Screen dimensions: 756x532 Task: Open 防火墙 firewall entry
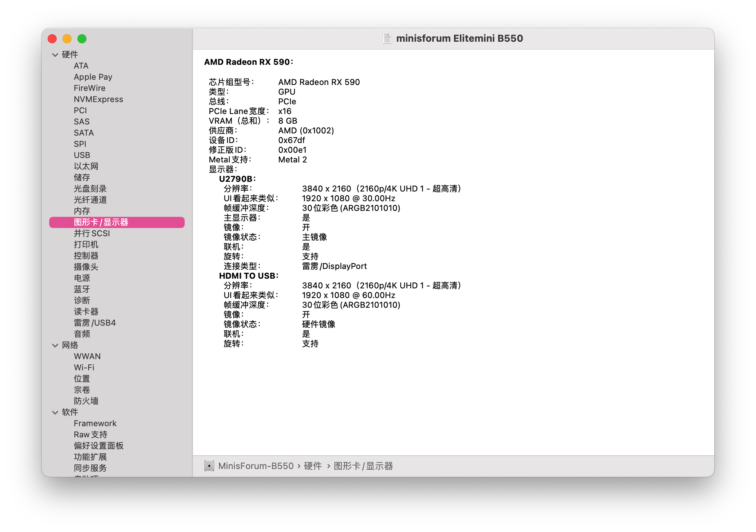coord(86,401)
